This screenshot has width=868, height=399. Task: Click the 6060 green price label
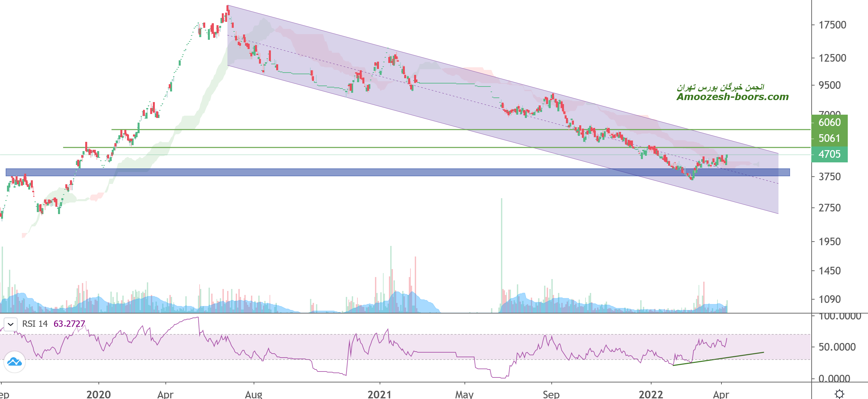[829, 122]
